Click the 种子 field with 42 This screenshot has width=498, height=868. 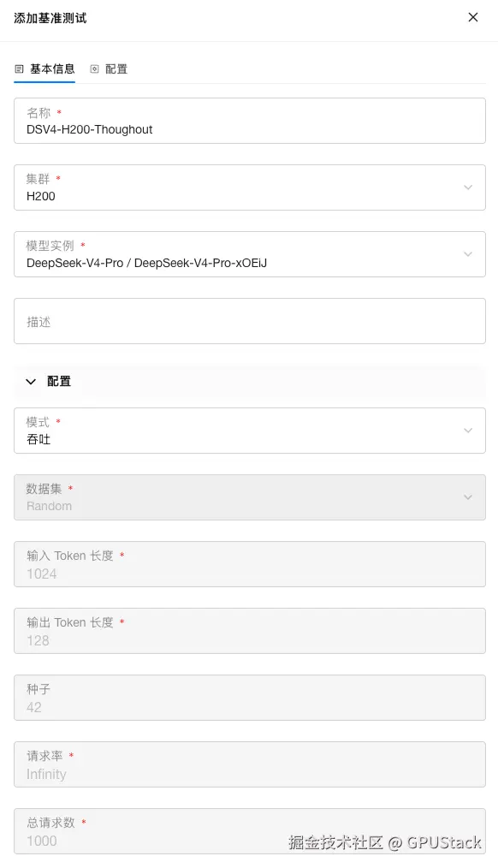click(x=250, y=698)
